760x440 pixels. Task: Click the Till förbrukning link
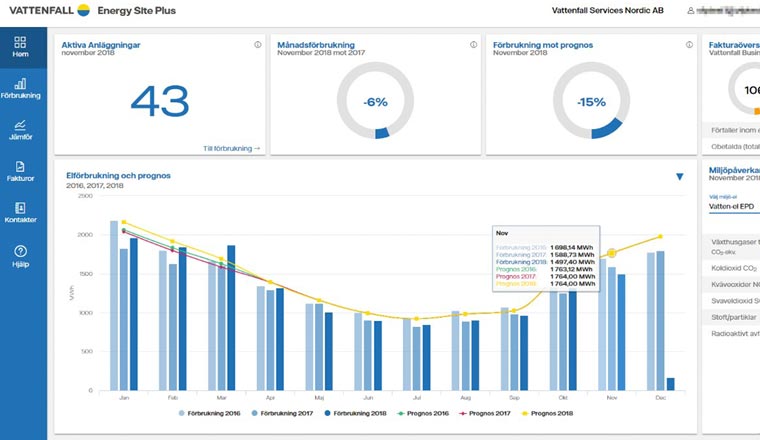(x=231, y=148)
